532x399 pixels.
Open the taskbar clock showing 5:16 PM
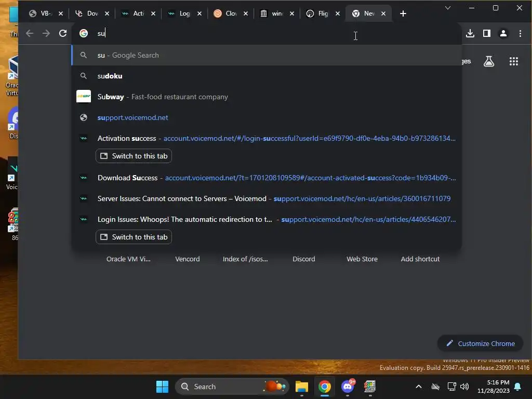pyautogui.click(x=494, y=387)
